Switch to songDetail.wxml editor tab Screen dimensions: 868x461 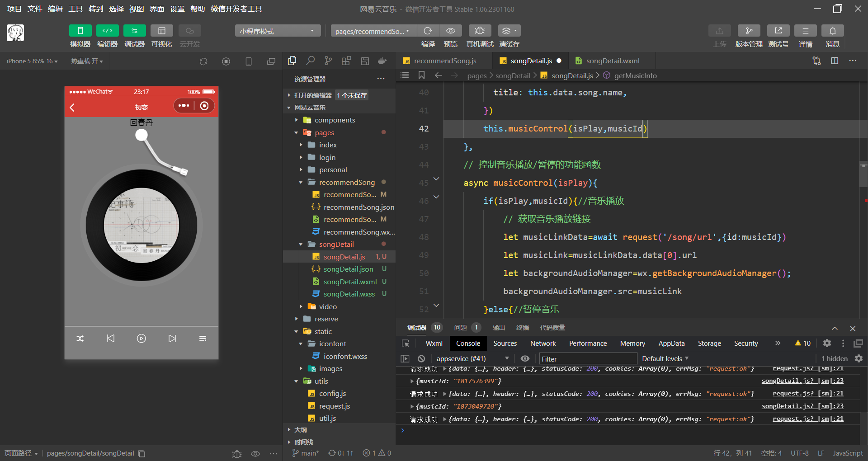point(612,61)
